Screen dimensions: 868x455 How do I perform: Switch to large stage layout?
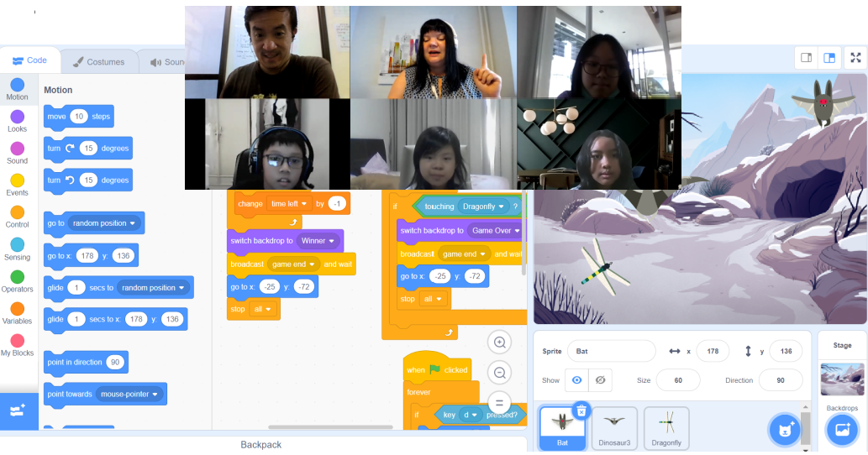(829, 57)
